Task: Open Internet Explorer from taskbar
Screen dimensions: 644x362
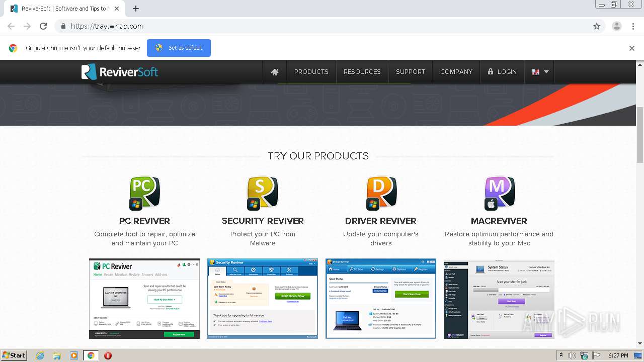Action: click(40, 355)
